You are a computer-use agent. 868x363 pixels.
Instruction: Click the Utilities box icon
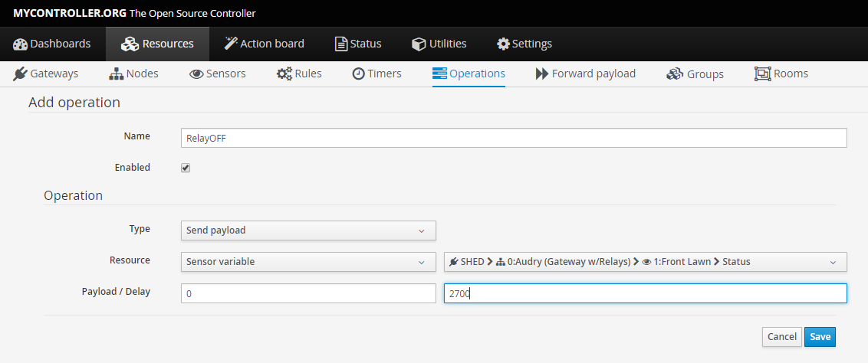coord(419,44)
